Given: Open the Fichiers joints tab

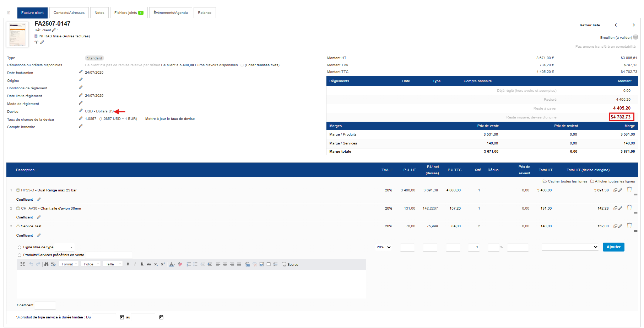Looking at the screenshot, I should pos(128,12).
